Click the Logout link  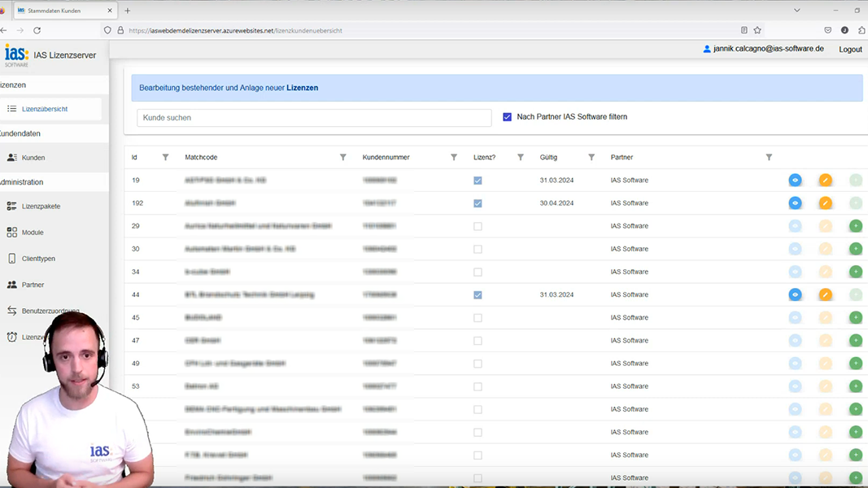click(x=850, y=50)
